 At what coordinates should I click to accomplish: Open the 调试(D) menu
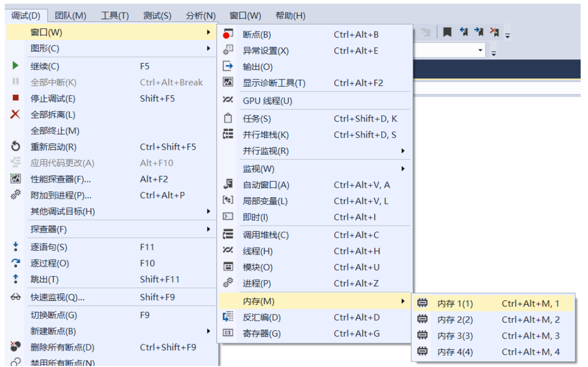coord(26,15)
